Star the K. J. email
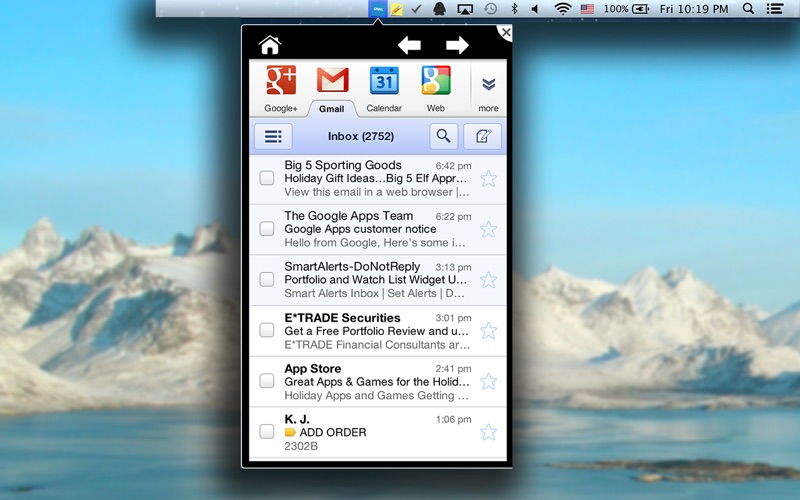Image resolution: width=800 pixels, height=500 pixels. [488, 432]
